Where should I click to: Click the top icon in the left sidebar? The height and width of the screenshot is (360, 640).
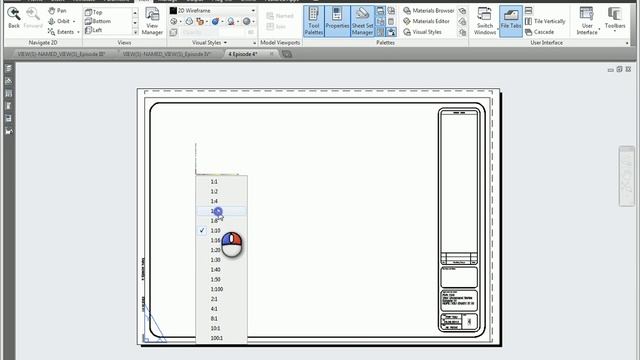9,69
